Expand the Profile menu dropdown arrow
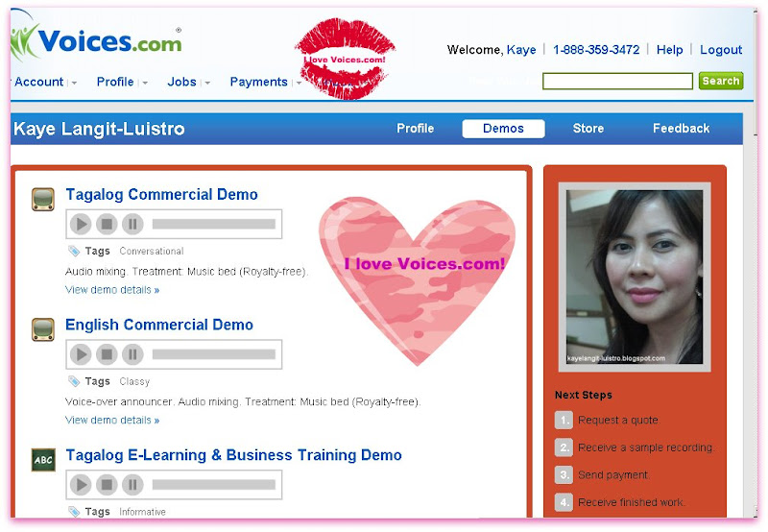Viewport: 768px width, 532px height. tap(145, 83)
